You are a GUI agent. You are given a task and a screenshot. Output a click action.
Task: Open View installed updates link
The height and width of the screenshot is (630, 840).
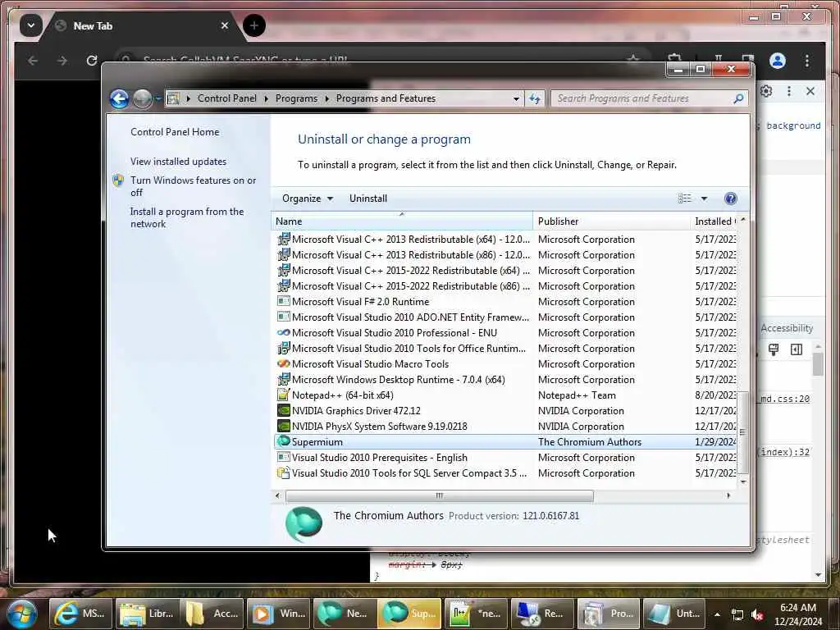(178, 162)
